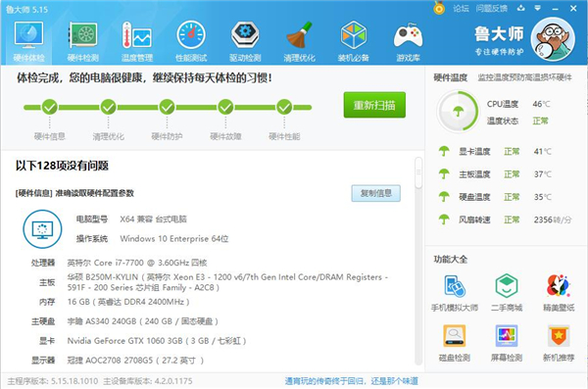The image size is (588, 389).
Task: Click the 主板温度 umbrella icon
Action: click(x=444, y=174)
